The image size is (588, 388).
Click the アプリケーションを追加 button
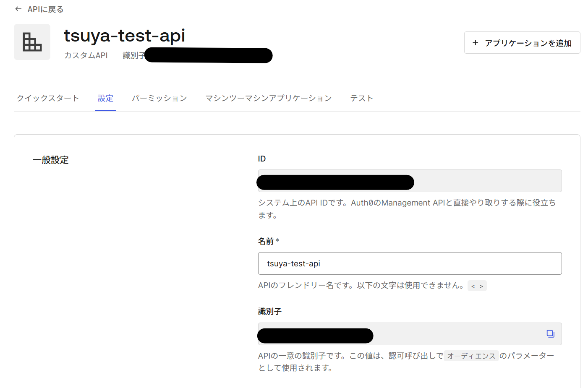click(522, 42)
